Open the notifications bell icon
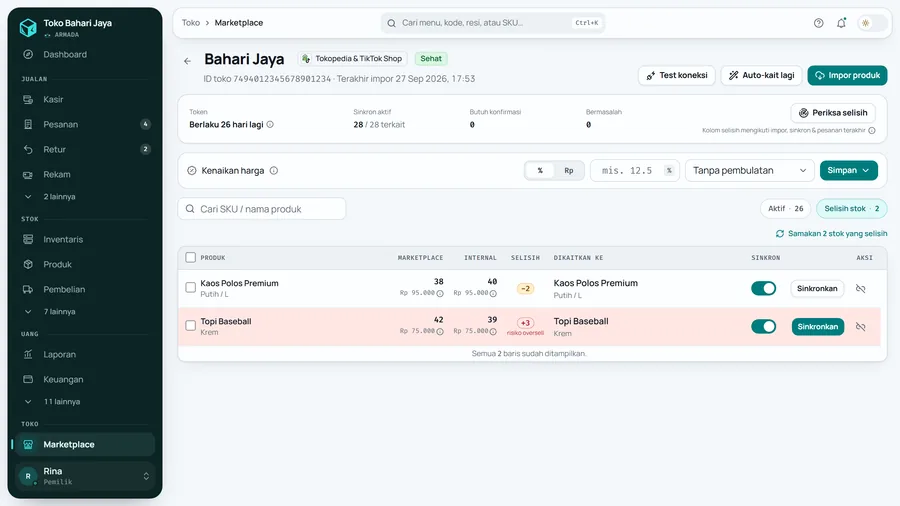Image resolution: width=900 pixels, height=506 pixels. pyautogui.click(x=841, y=23)
